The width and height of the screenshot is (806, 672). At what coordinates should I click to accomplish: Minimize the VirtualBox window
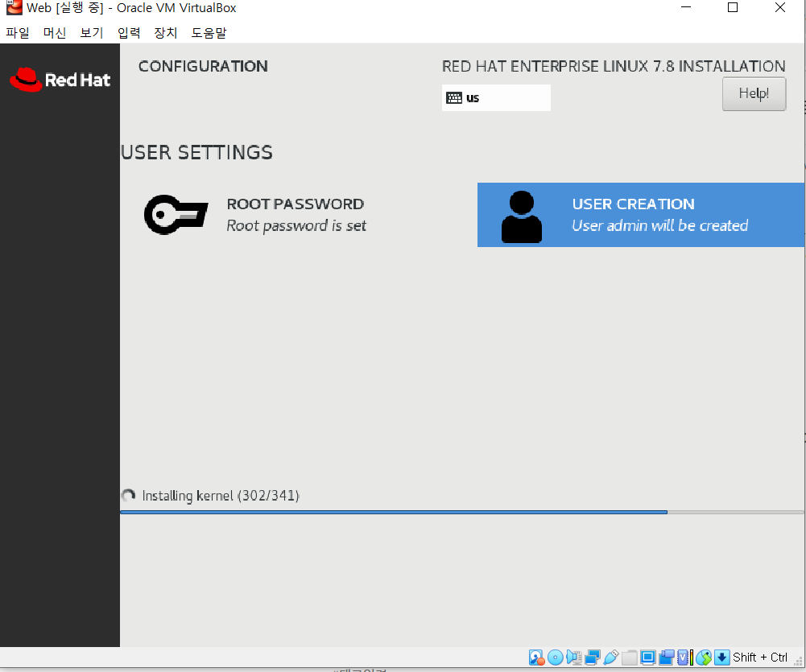click(686, 8)
